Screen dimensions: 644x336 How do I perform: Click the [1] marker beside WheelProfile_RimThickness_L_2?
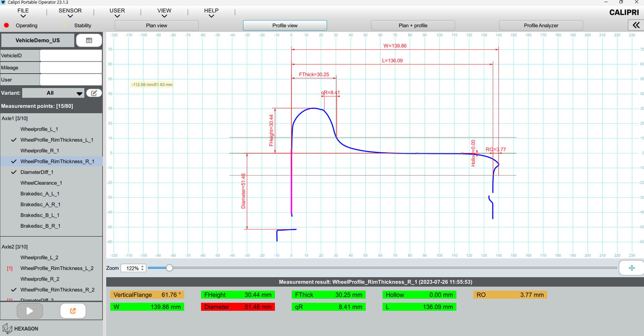click(x=10, y=268)
